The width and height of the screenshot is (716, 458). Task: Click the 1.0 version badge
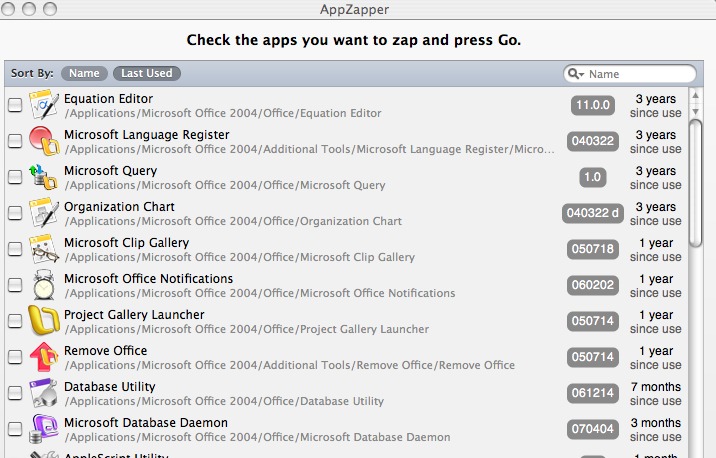click(x=592, y=177)
